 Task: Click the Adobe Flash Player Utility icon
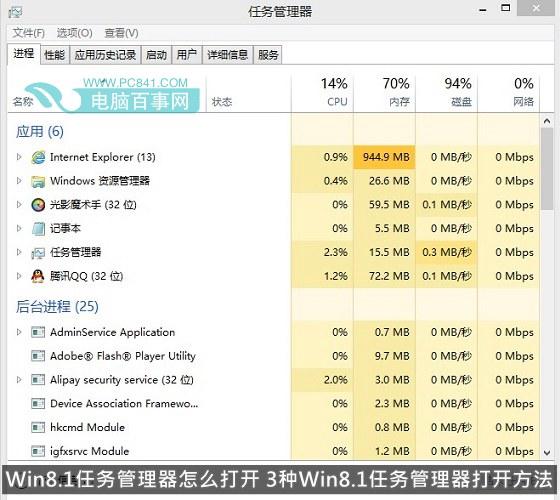pos(38,356)
